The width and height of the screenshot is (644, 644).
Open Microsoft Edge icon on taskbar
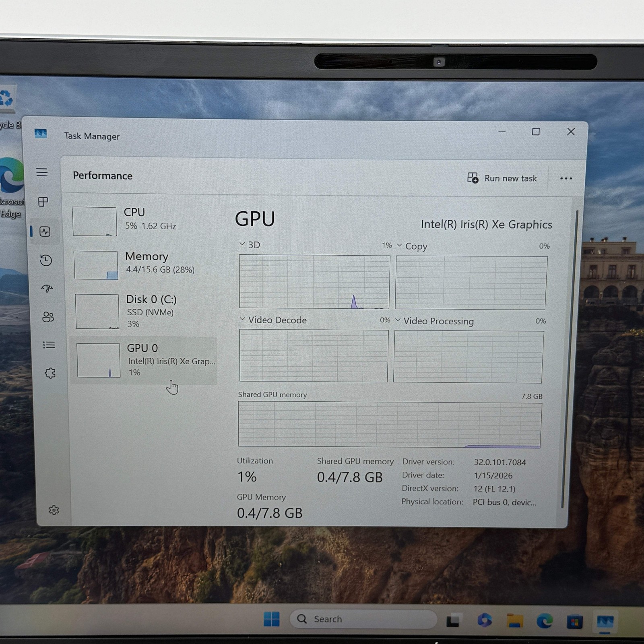pyautogui.click(x=545, y=621)
